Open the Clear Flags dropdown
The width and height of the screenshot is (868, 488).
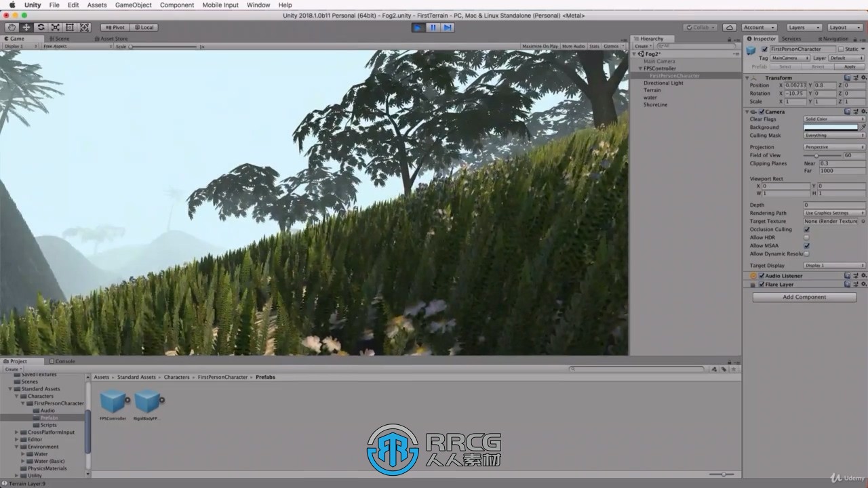coord(834,119)
